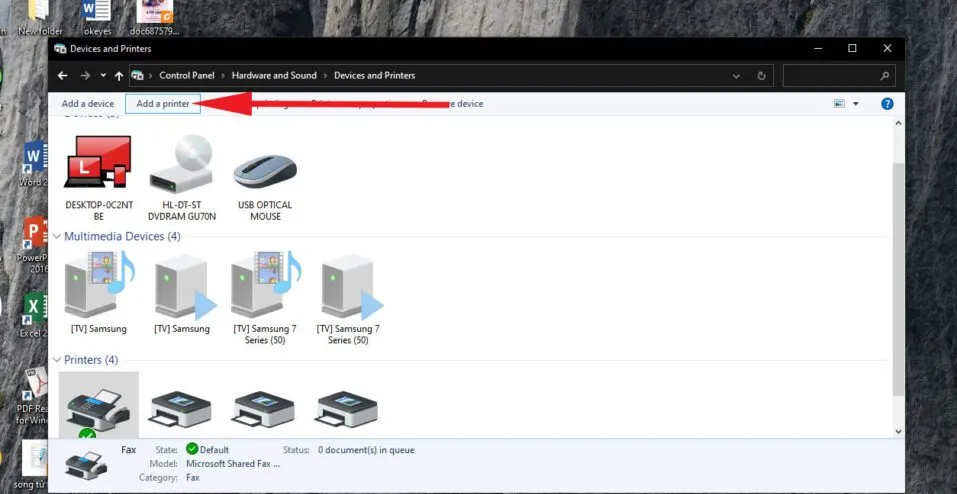Click the scroll down arrow of scrollbar
The width and height of the screenshot is (957, 494).
click(897, 431)
